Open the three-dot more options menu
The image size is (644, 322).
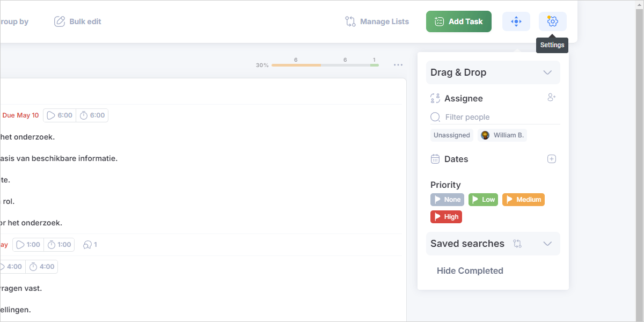point(398,65)
